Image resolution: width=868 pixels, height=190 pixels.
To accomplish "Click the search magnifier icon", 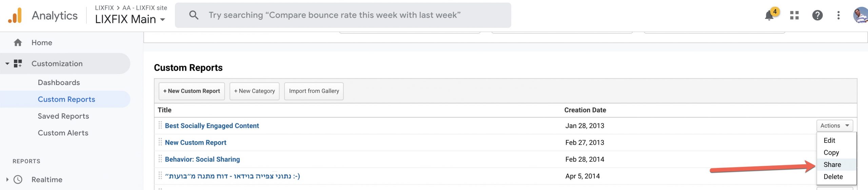I will click(x=194, y=15).
